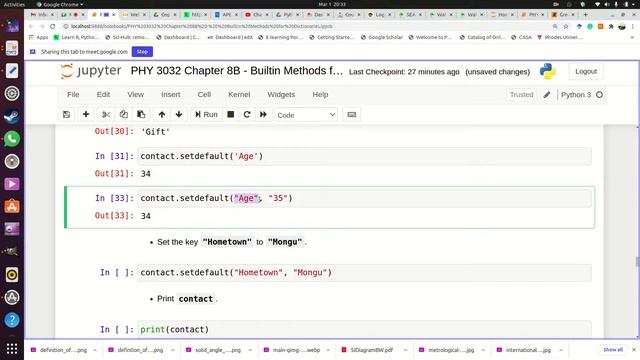The image size is (640, 360).
Task: Restart kernel and run all cells
Action: (263, 115)
